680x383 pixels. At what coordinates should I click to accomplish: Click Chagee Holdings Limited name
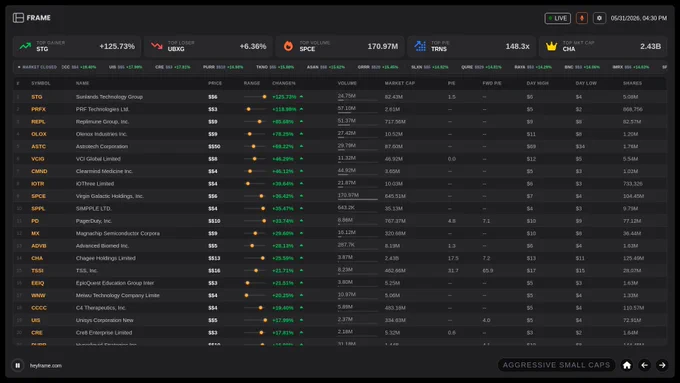(x=106, y=258)
